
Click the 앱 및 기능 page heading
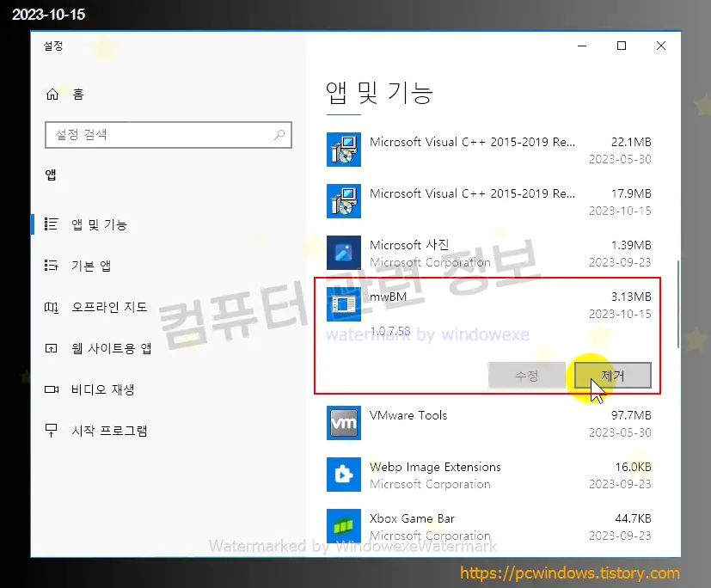pyautogui.click(x=379, y=93)
